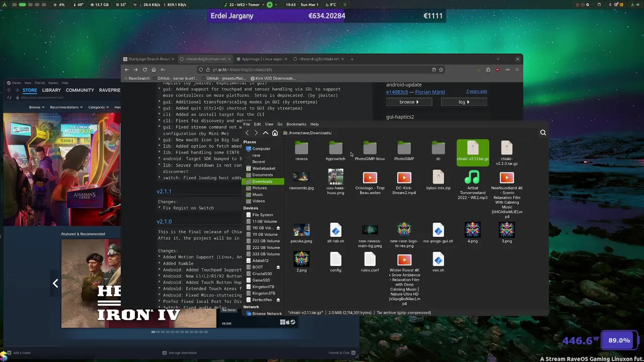The width and height of the screenshot is (644, 362).
Task: Eject the PerfectPen device
Action: [278, 300]
